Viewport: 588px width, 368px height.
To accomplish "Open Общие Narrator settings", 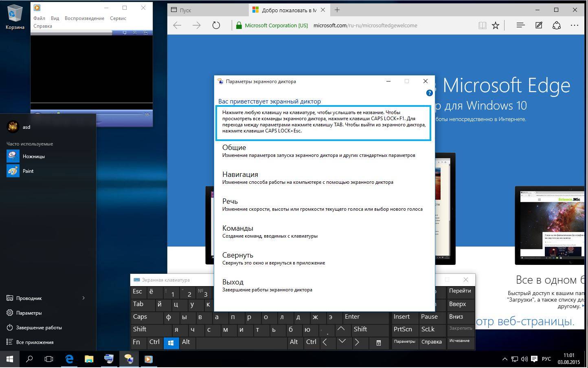I will tap(234, 148).
